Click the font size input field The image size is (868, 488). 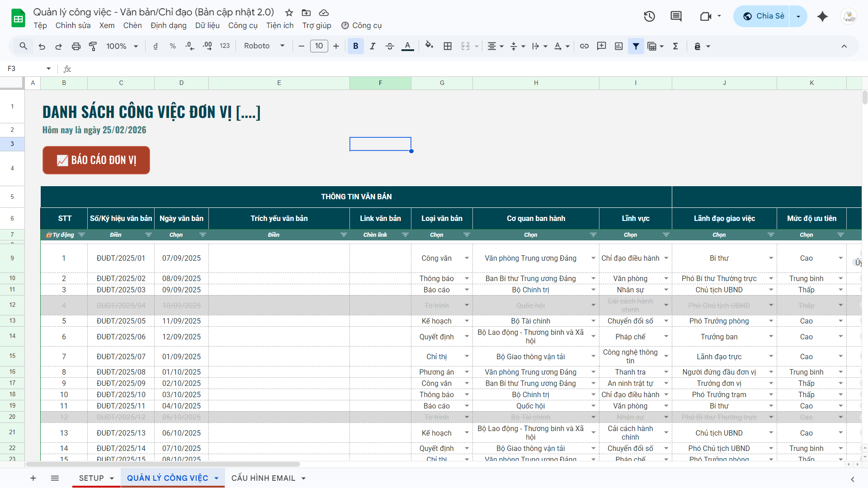tap(319, 46)
